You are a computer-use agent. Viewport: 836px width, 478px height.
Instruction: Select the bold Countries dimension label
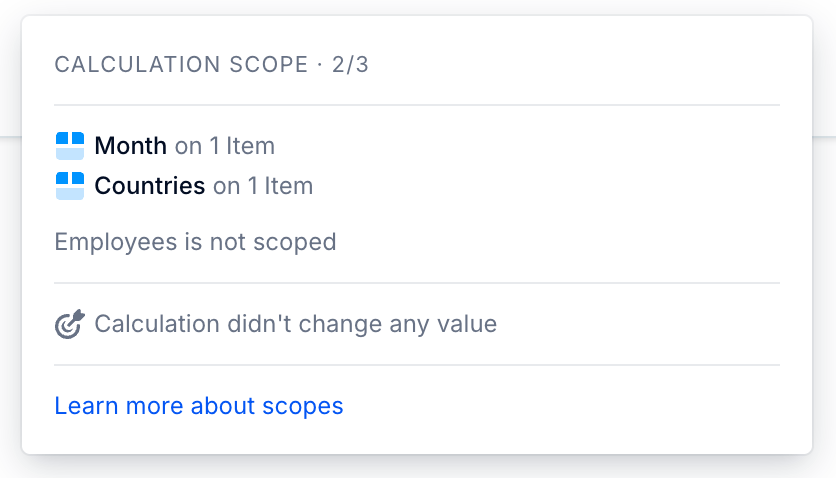[x=150, y=186]
